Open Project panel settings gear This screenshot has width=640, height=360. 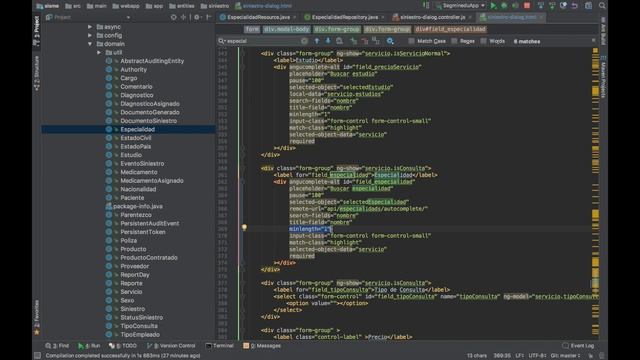197,17
